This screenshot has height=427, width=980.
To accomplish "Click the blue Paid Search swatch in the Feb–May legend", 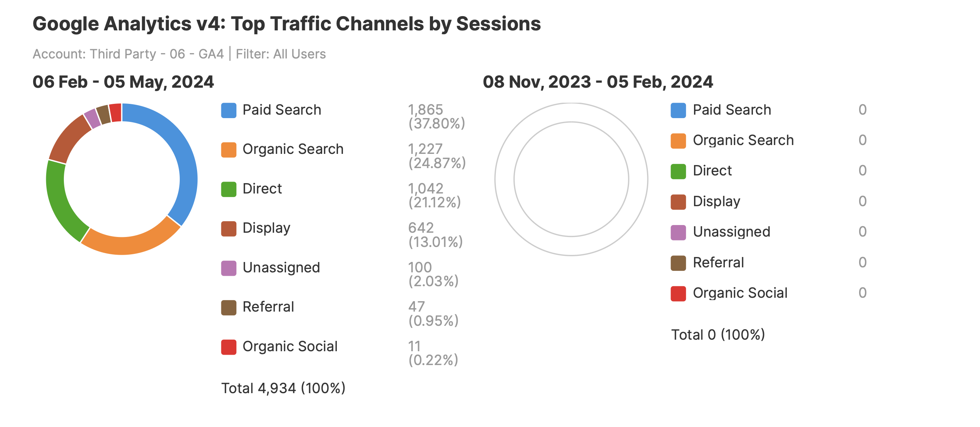I will [229, 110].
